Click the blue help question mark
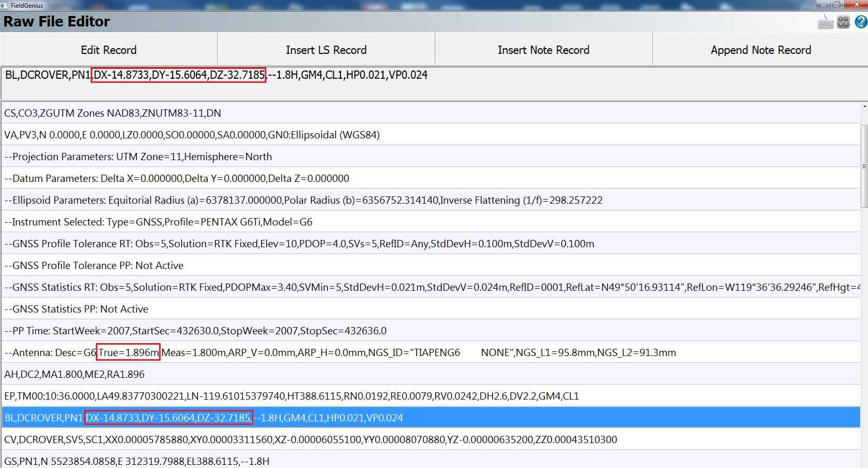Image resolution: width=868 pixels, height=468 pixels. [861, 22]
